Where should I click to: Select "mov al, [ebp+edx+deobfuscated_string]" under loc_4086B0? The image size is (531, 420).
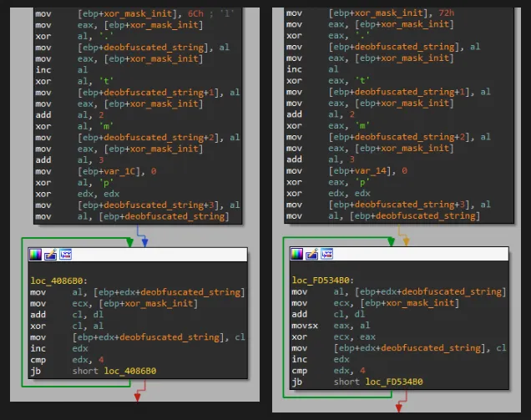pos(137,292)
